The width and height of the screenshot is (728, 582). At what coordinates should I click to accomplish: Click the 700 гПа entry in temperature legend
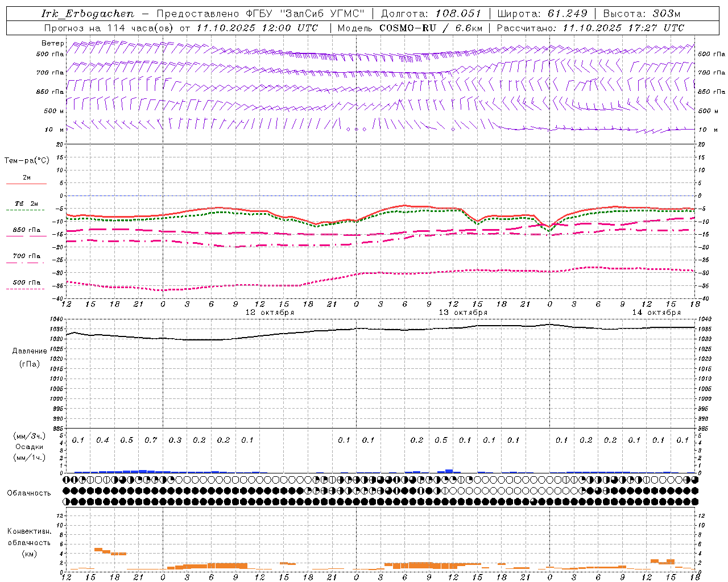click(x=27, y=256)
